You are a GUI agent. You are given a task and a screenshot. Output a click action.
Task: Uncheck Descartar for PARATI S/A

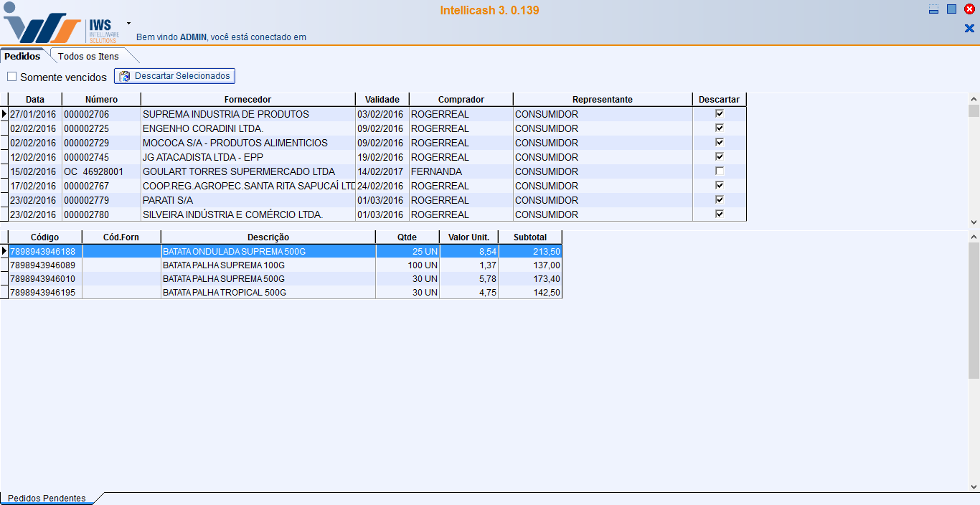(x=720, y=200)
